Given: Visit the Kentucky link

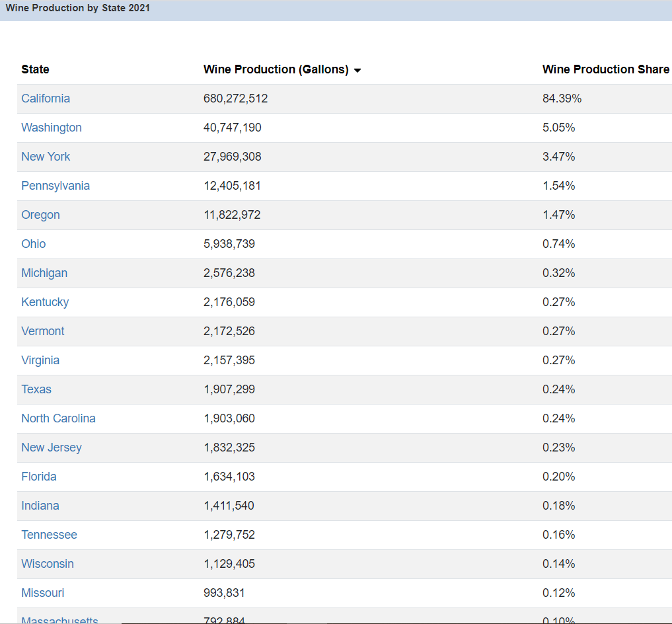Looking at the screenshot, I should pyautogui.click(x=45, y=302).
